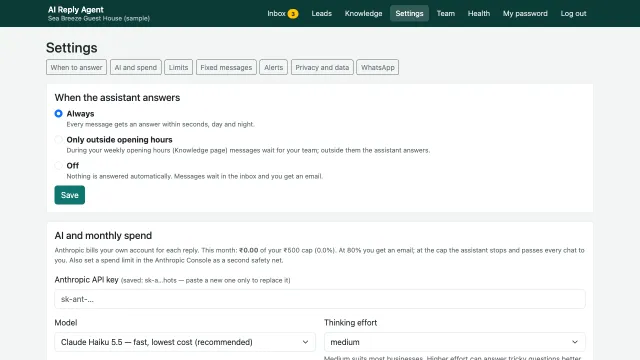640x360 pixels.
Task: Click the 'AI and monthly spend' heading
Action: pos(103,236)
